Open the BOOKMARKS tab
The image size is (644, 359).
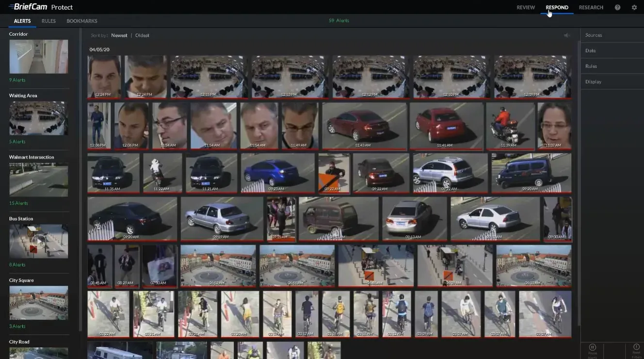click(82, 21)
